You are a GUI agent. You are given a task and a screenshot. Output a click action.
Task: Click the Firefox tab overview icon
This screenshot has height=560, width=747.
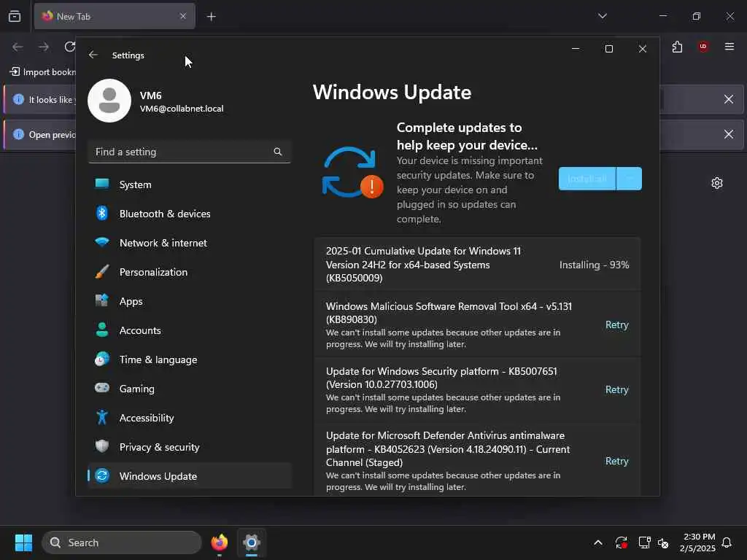15,16
